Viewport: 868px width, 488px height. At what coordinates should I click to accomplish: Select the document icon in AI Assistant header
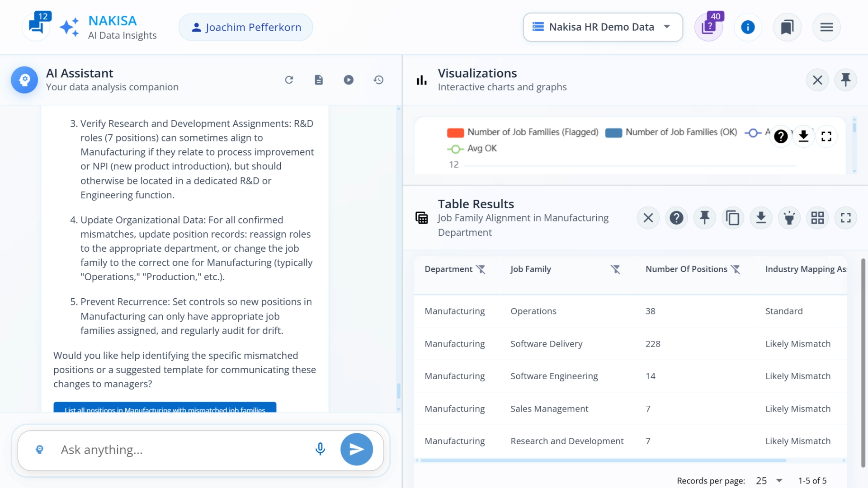pyautogui.click(x=319, y=80)
